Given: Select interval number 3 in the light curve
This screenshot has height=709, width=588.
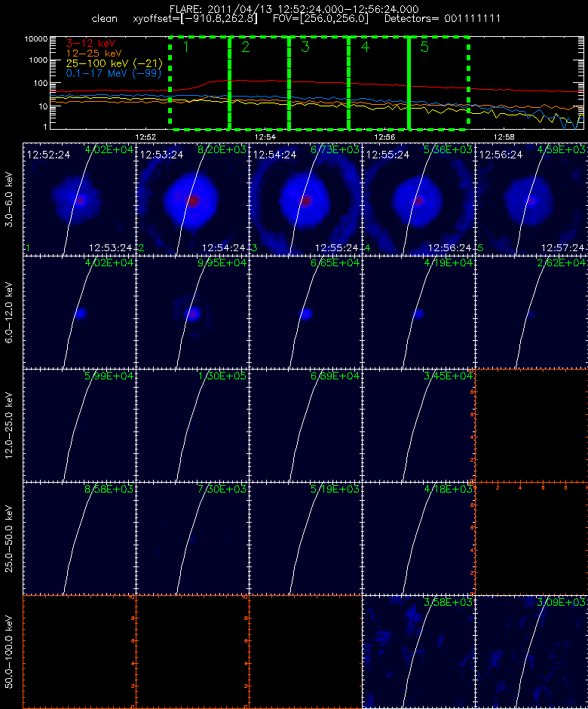Looking at the screenshot, I should click(305, 47).
